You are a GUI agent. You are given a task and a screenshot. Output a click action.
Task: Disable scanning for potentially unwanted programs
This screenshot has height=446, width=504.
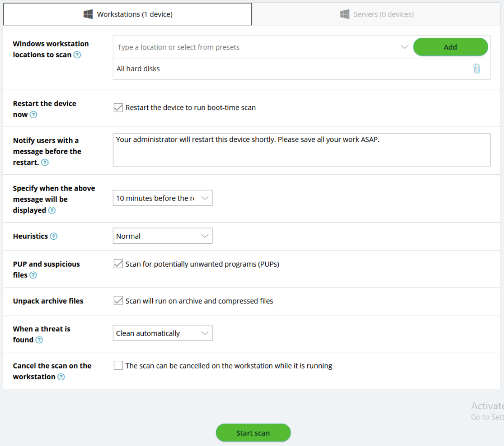pos(118,264)
